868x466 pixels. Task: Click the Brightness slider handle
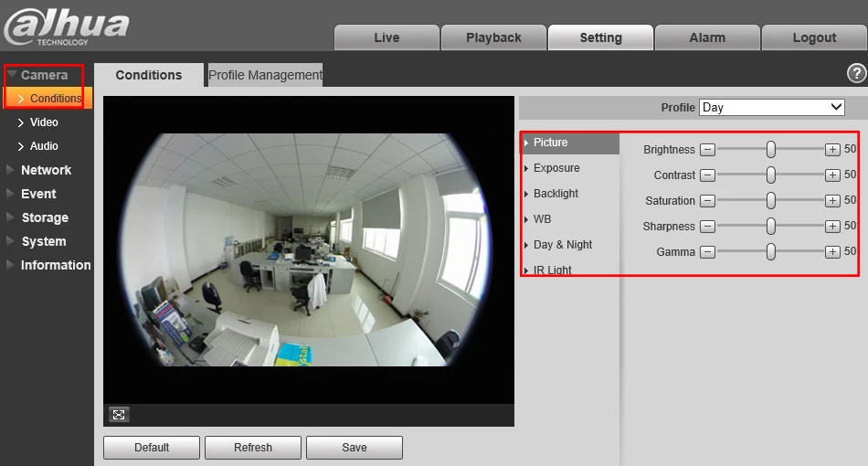[770, 149]
